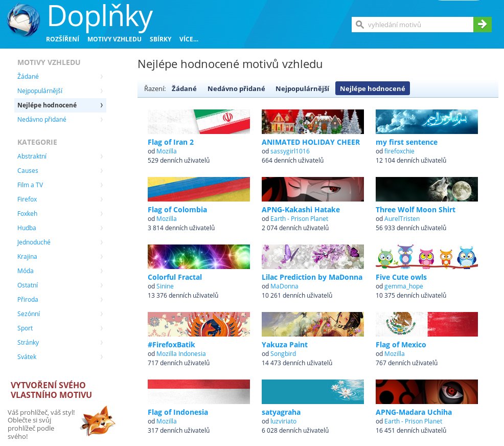The image size is (504, 446).
Task: Open ROZŠÍŘENÍ in the header menu
Action: [x=62, y=39]
